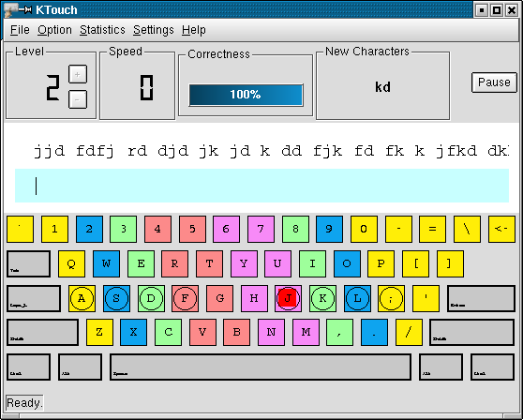The image size is (523, 420).
Task: Click the D key on keyboard
Action: [x=151, y=298]
